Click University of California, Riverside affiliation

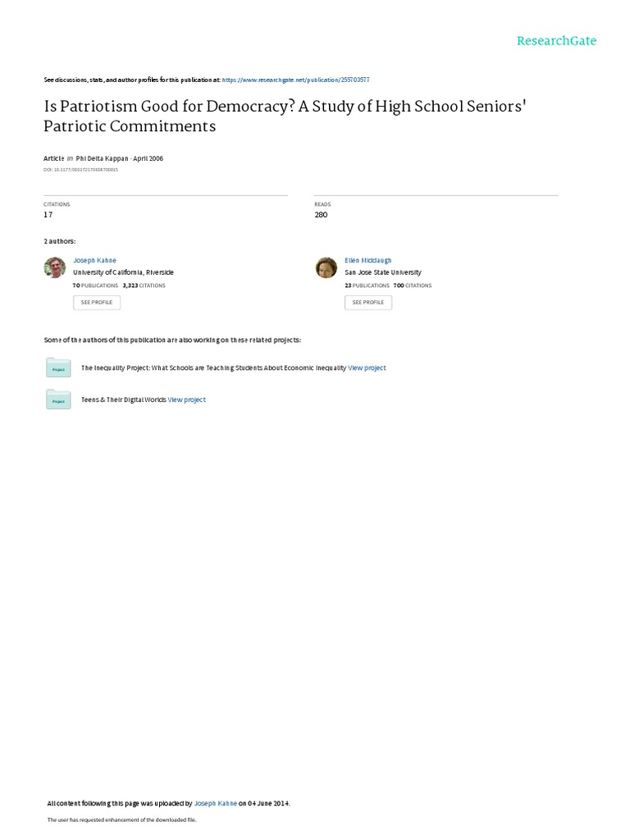(123, 272)
